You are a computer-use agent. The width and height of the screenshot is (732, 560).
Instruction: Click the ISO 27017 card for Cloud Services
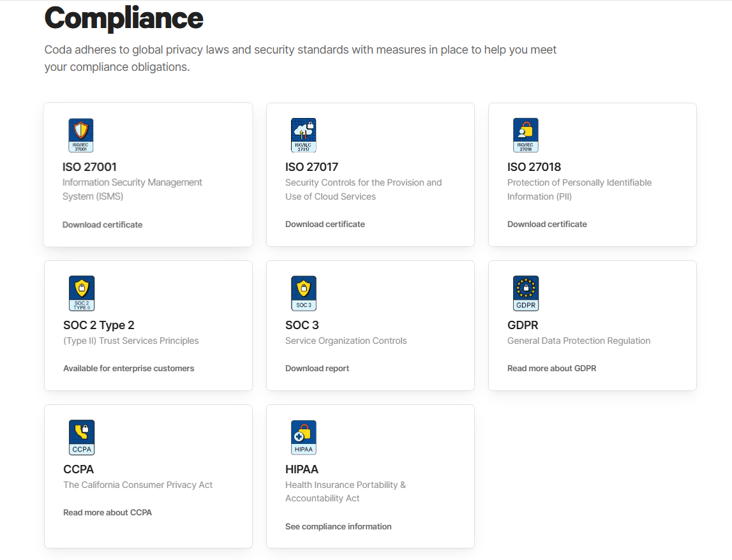370,174
